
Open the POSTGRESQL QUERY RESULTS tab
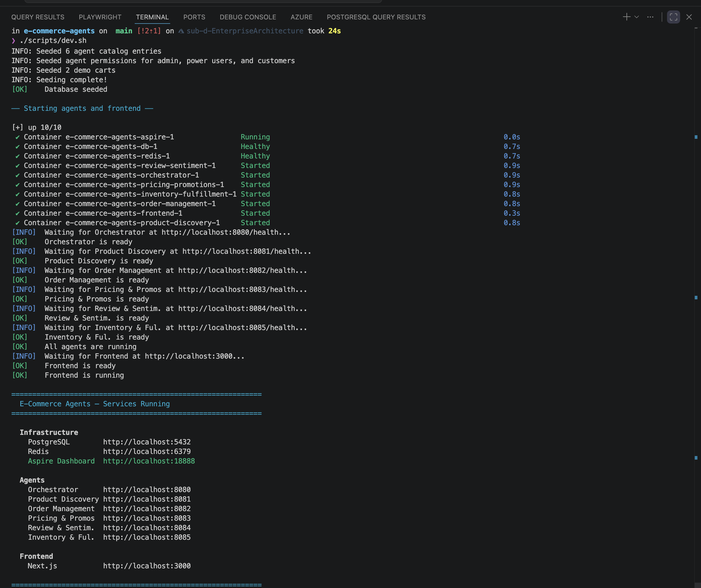pyautogui.click(x=376, y=17)
